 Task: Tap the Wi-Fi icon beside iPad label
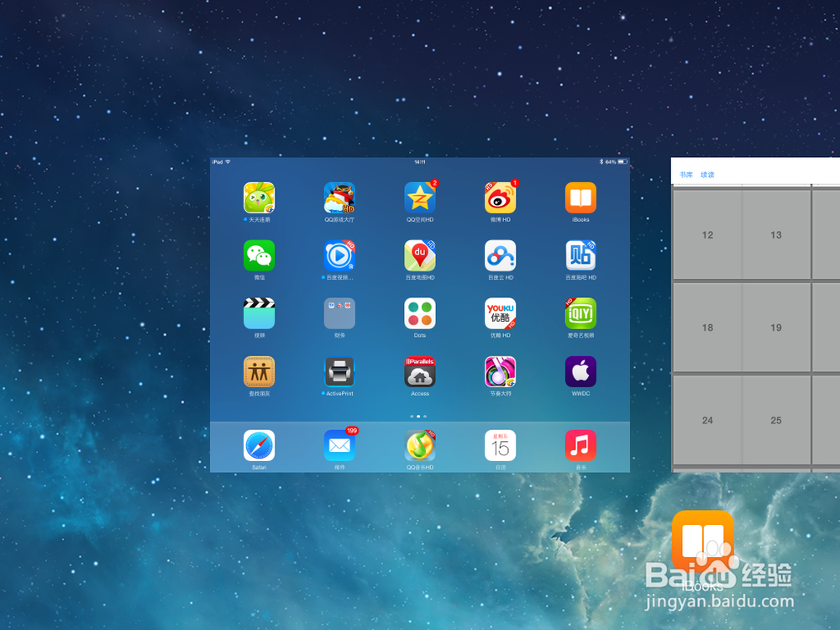228,162
